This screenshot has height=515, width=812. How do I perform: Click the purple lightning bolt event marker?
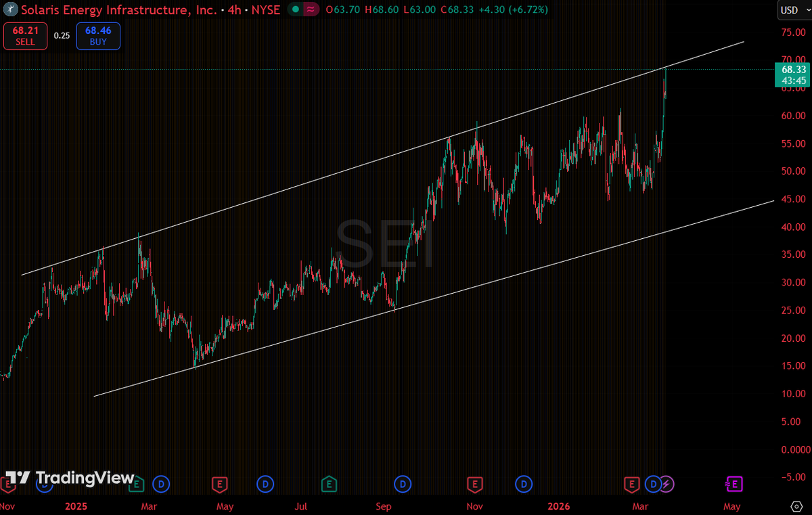pos(667,483)
